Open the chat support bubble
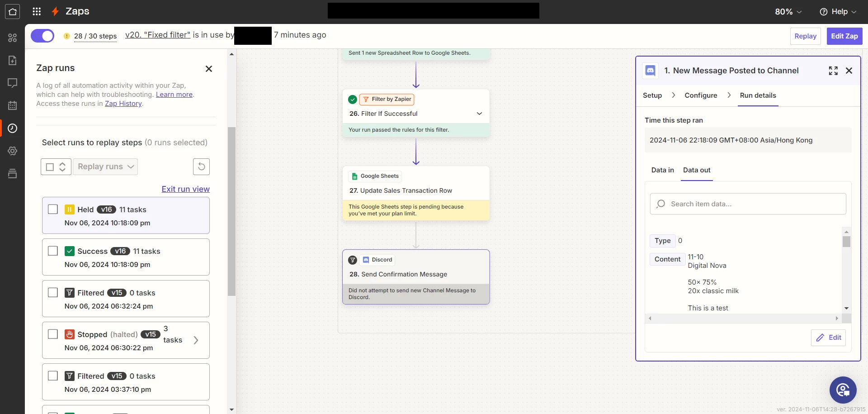 click(x=843, y=390)
